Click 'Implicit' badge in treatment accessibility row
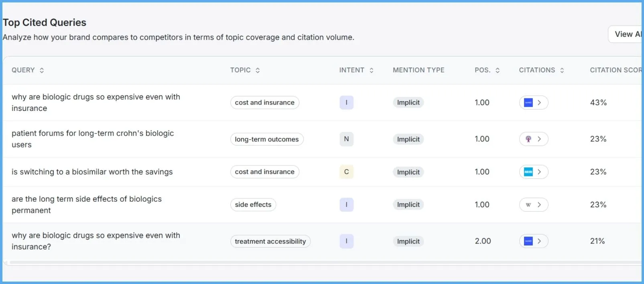This screenshot has width=644, height=284. pos(408,241)
